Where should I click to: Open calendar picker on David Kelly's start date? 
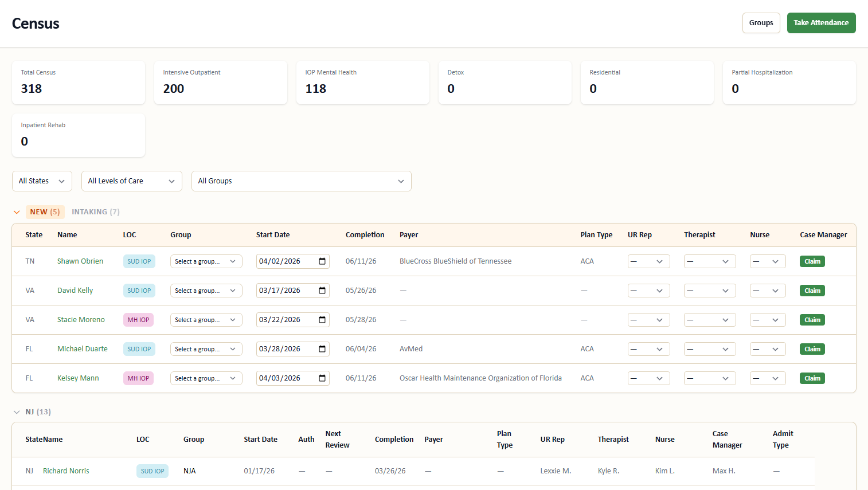pos(321,290)
